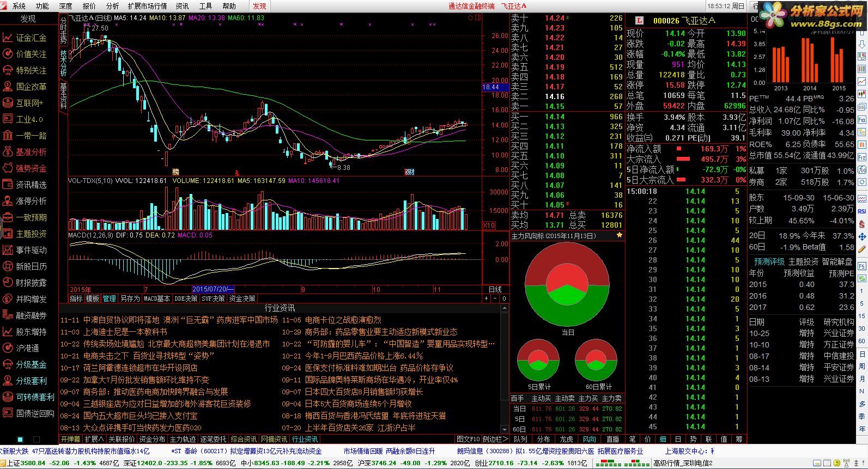The height and width of the screenshot is (469, 868).
Task: Toggle X10 volume scale button
Action: coord(489,226)
